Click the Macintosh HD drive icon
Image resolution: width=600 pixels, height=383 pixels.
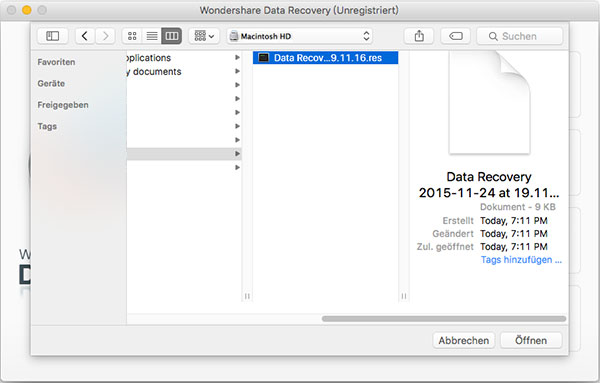pos(234,36)
